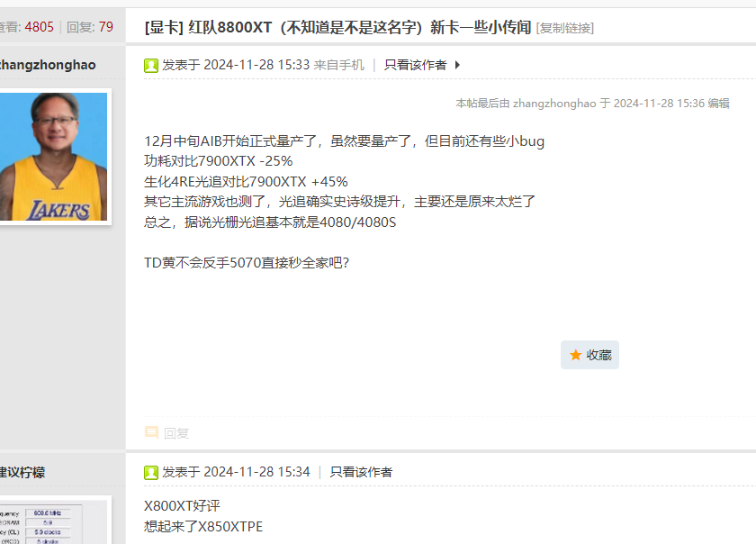Click zhangzhonghao in last-edited notice
The height and width of the screenshot is (544, 756).
pyautogui.click(x=554, y=104)
